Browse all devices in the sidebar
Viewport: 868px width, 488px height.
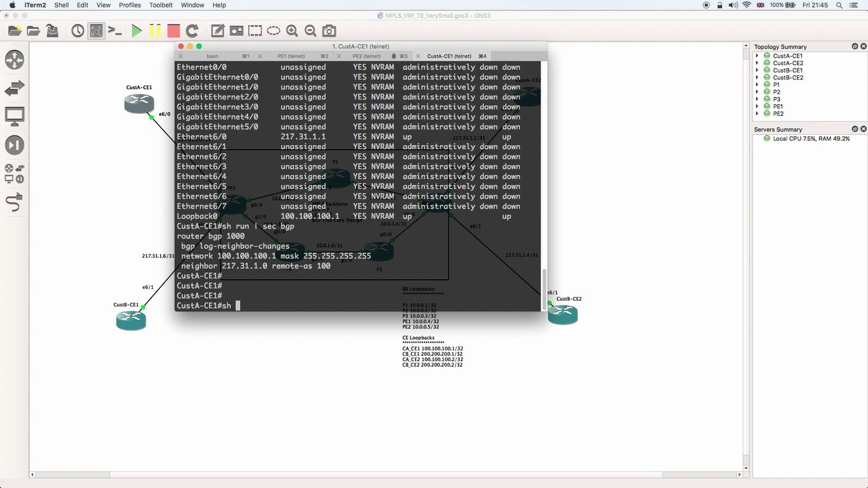(14, 174)
